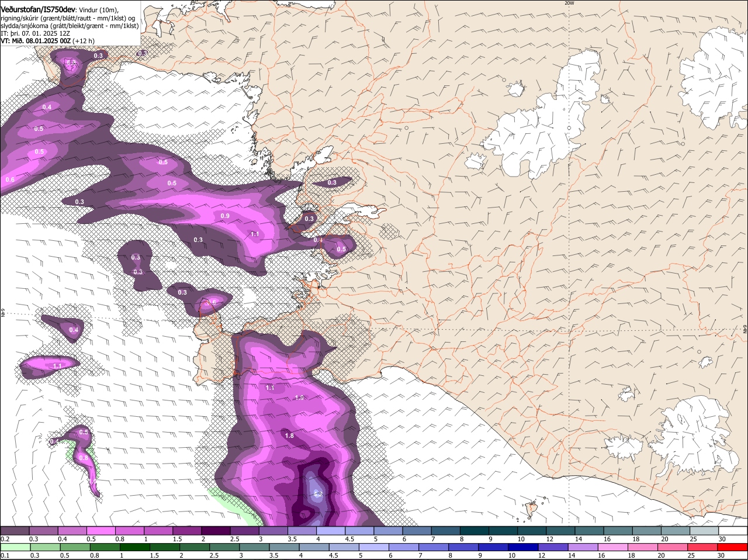
Task: Click the lower legend swatch starting at 0.5
Action: coord(75,547)
